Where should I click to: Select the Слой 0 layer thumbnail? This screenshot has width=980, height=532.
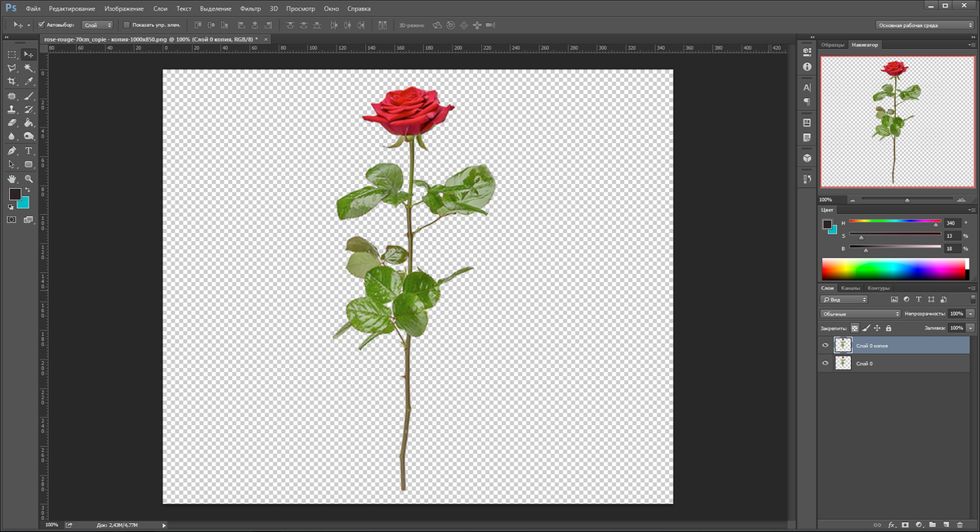843,363
